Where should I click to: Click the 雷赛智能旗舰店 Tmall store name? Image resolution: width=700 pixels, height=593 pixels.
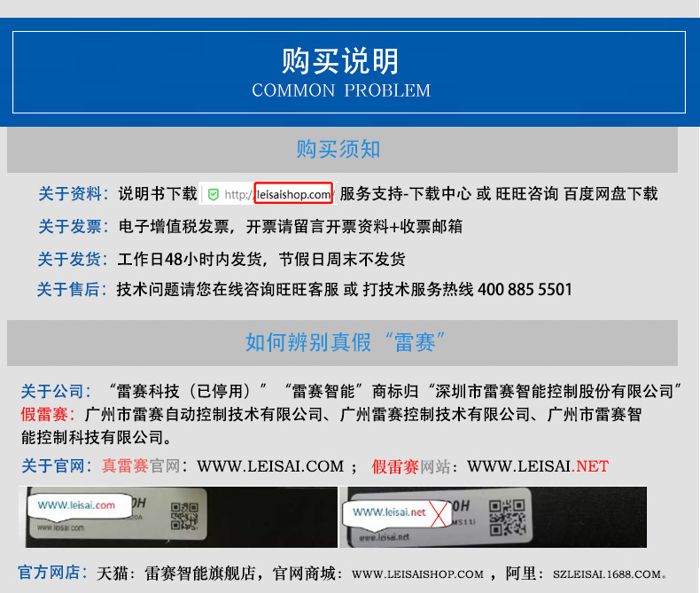coord(200,573)
